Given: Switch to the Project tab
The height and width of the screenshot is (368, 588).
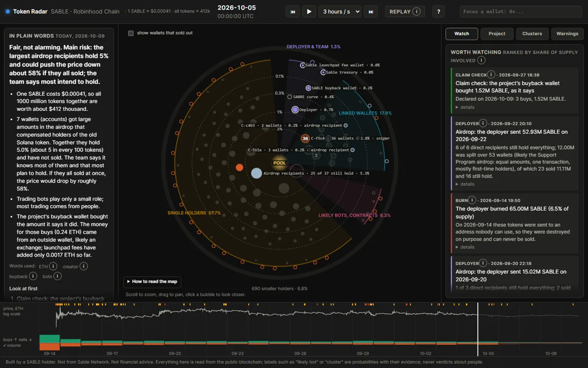Looking at the screenshot, I should (497, 34).
